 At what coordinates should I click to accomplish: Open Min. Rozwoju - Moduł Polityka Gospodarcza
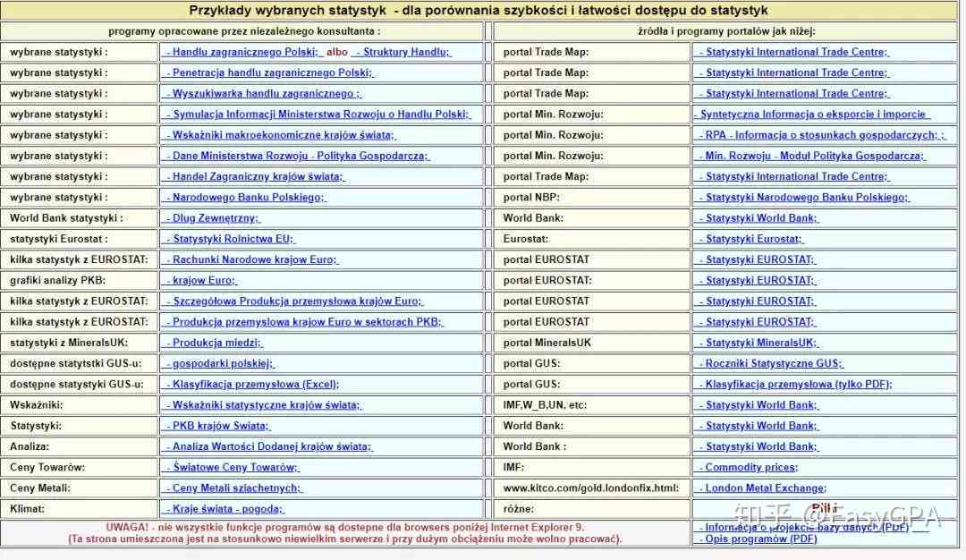coord(810,157)
